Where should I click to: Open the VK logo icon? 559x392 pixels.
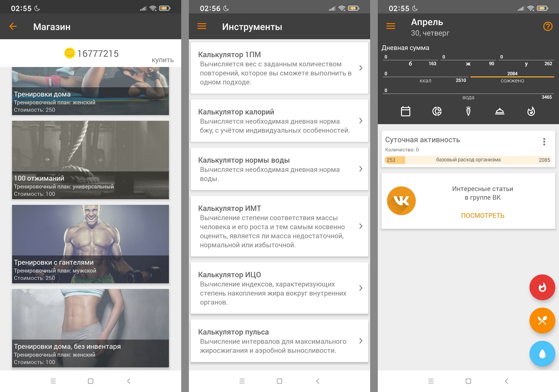pos(401,201)
